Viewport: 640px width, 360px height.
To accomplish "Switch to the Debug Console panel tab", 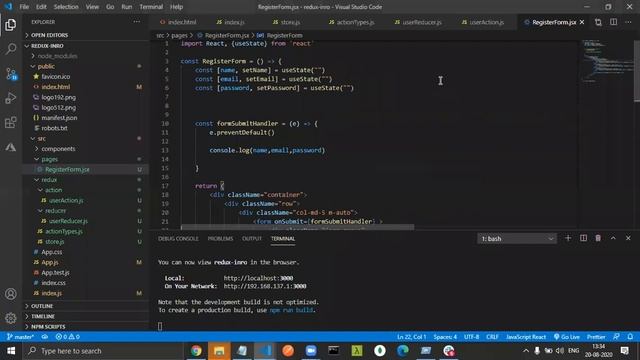I will tap(178, 238).
